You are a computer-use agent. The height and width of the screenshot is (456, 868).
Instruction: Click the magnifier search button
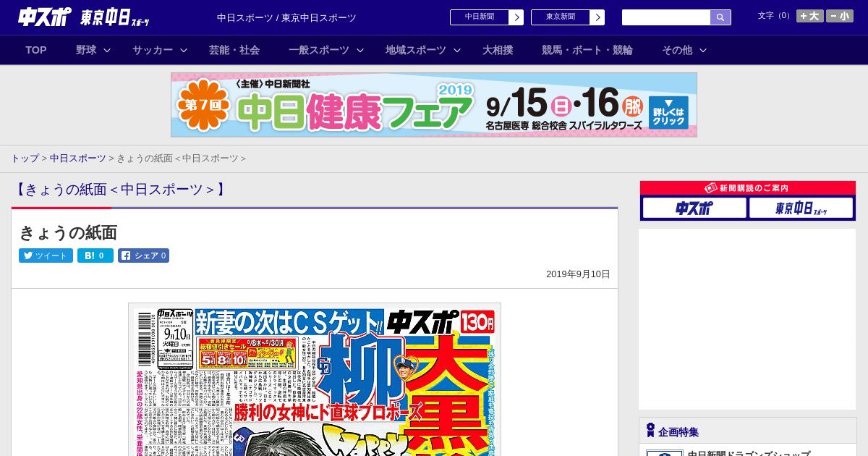coord(720,17)
